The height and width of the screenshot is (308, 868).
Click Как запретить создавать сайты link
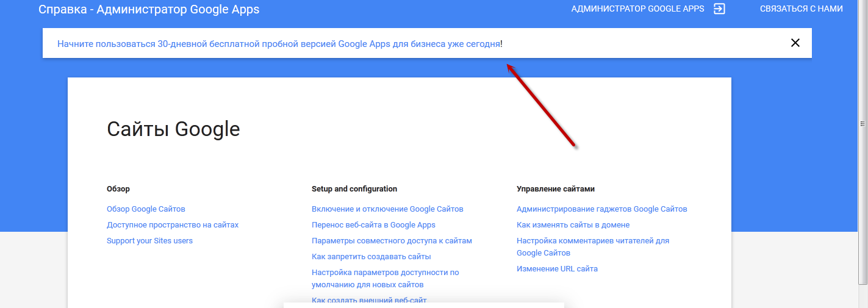(x=371, y=257)
